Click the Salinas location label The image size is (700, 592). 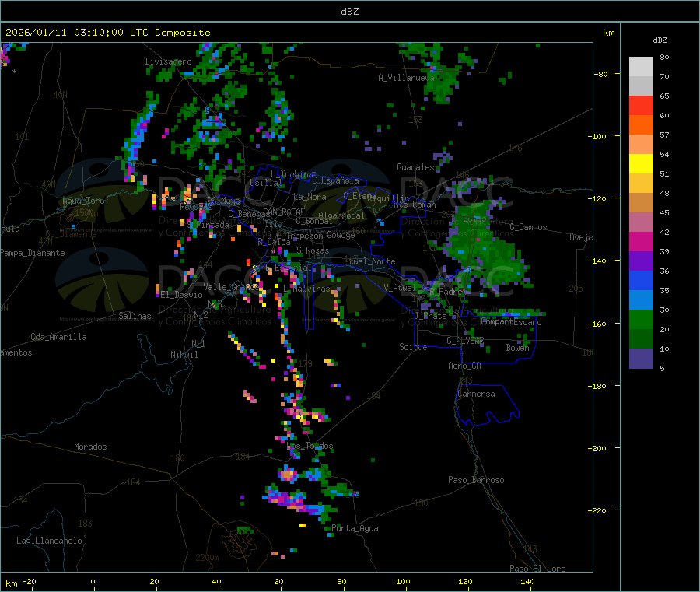click(135, 316)
